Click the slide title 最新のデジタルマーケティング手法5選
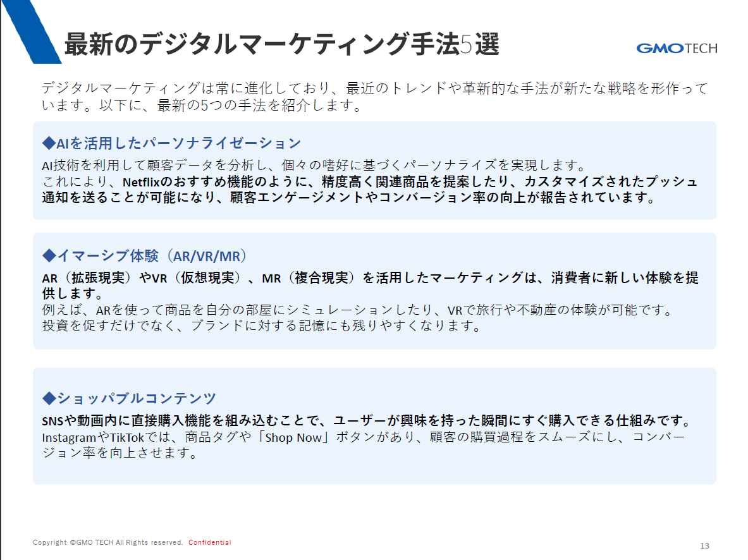The width and height of the screenshot is (748, 560). (x=282, y=44)
